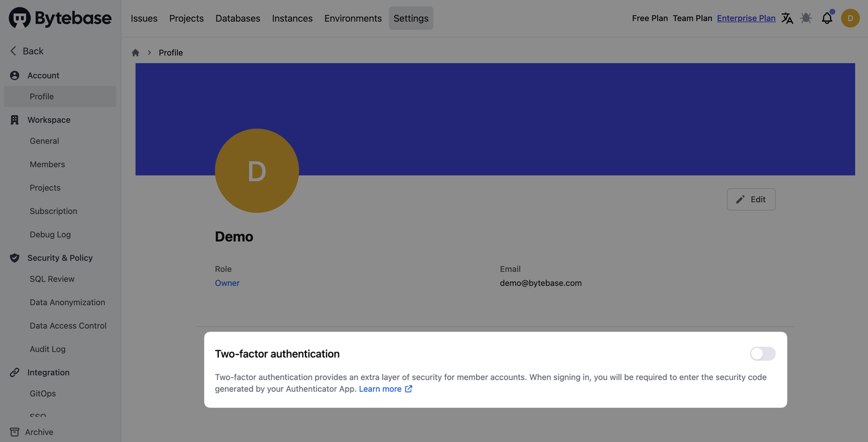Click the Enterprise Plan link
This screenshot has width=868, height=442.
click(746, 18)
